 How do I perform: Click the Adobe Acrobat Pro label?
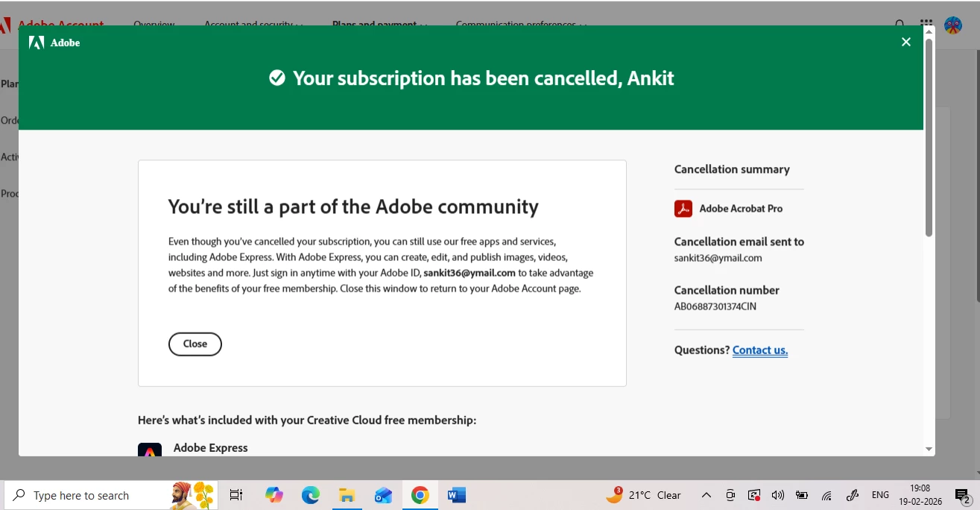click(741, 209)
